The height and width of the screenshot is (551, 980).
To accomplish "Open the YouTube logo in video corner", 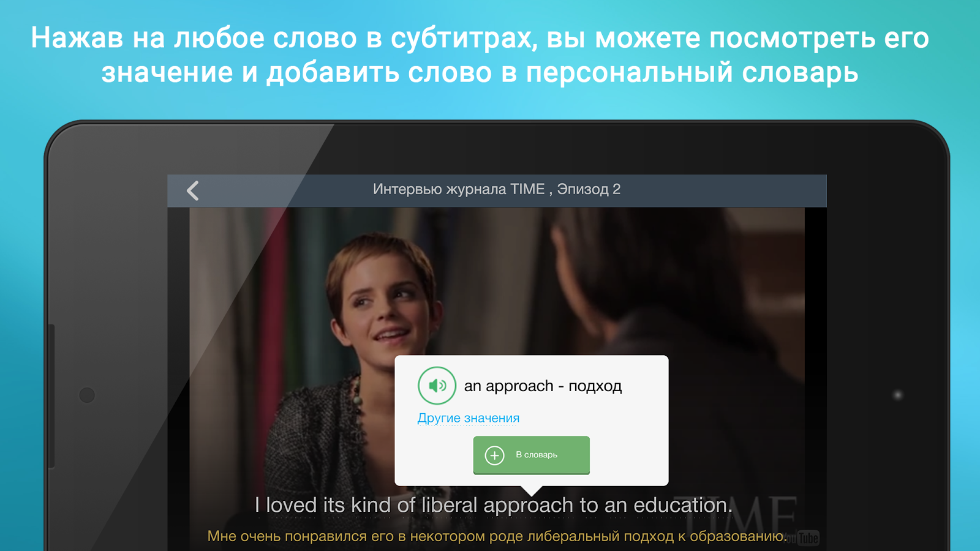I will [x=804, y=538].
